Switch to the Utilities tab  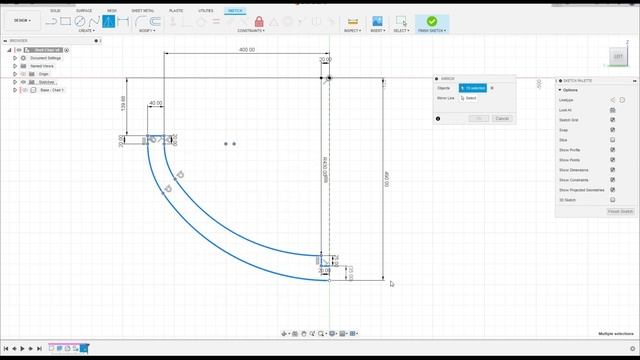pyautogui.click(x=206, y=11)
